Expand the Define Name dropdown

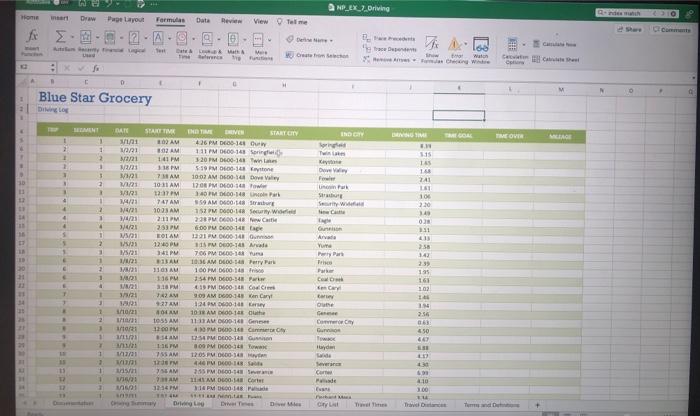[x=332, y=41]
